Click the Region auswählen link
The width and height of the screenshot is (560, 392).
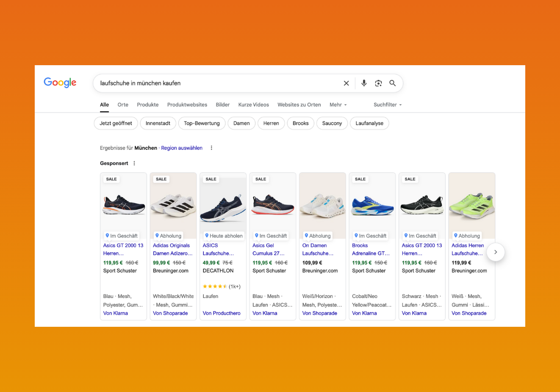click(182, 148)
